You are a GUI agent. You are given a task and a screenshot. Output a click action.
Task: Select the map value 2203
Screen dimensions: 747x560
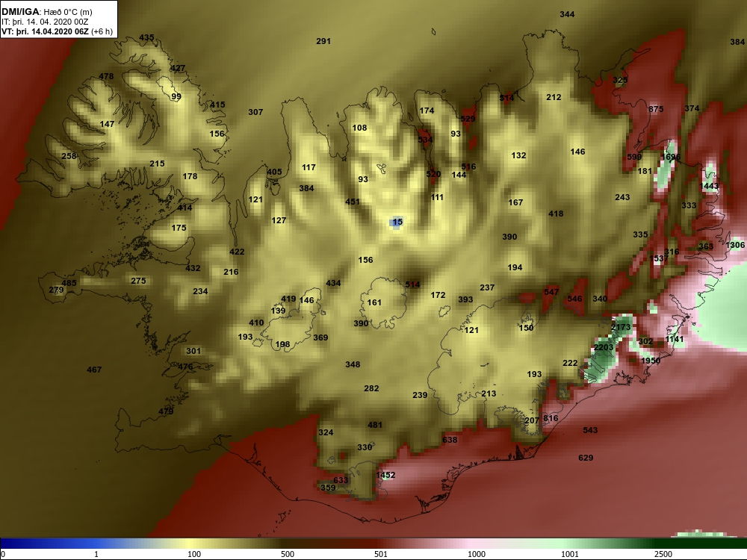[604, 348]
